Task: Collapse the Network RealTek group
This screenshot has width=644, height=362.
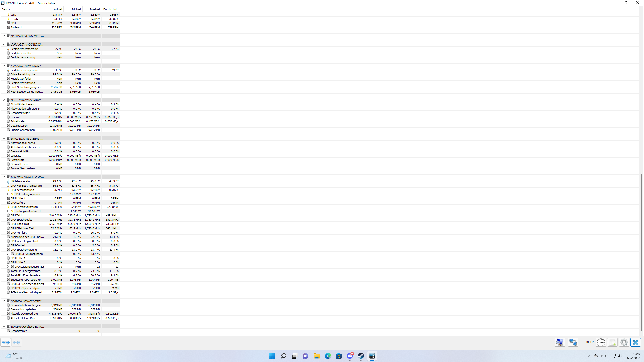Action: pyautogui.click(x=4, y=301)
